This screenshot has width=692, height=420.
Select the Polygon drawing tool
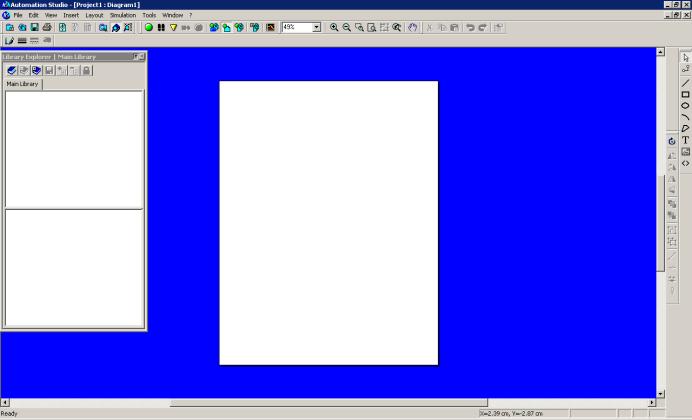685,129
